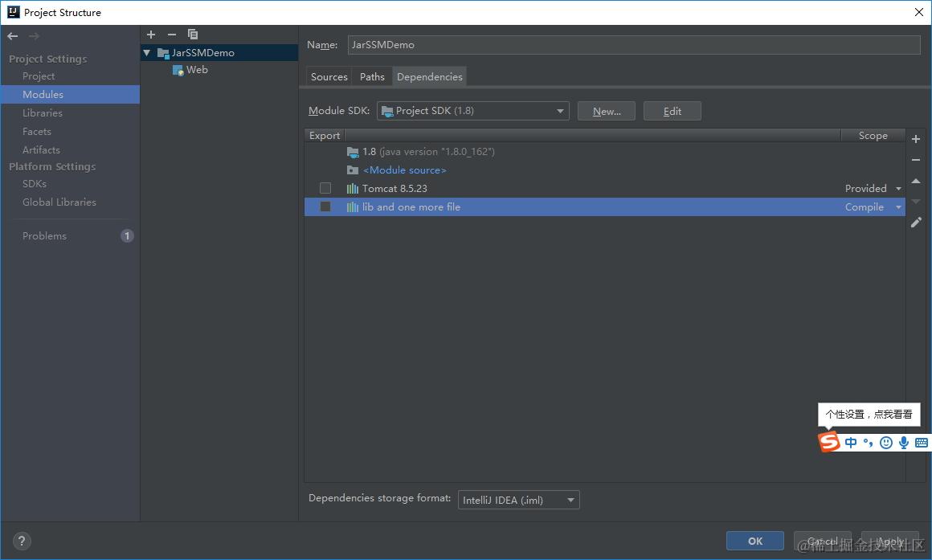The width and height of the screenshot is (932, 560).
Task: Click the module source folder icon
Action: [353, 170]
